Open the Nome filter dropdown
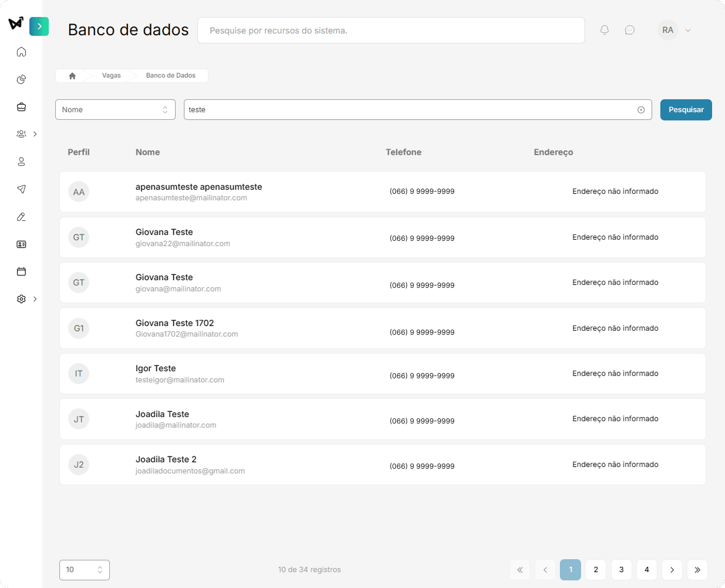Viewport: 725px width, 588px height. click(115, 110)
